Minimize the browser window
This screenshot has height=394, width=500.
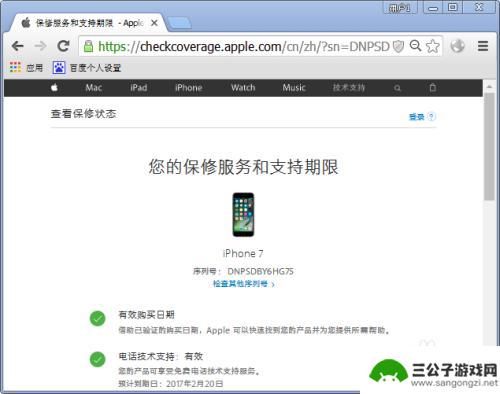[433, 7]
